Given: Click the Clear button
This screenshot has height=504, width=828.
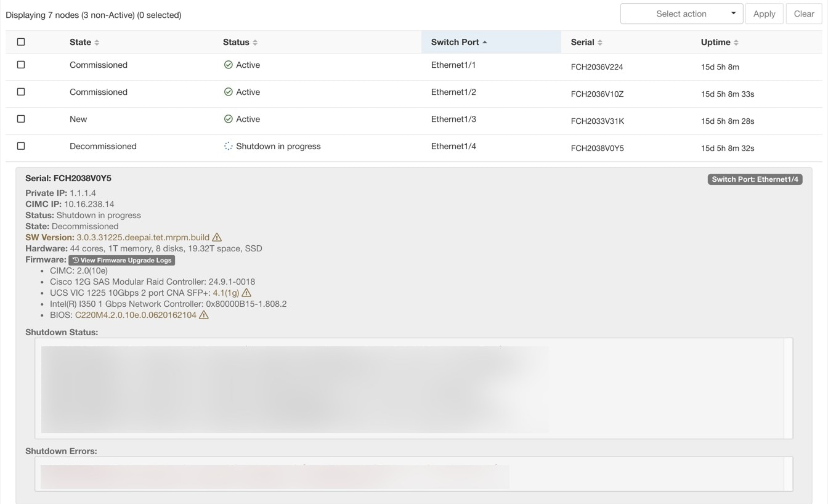Looking at the screenshot, I should (804, 14).
